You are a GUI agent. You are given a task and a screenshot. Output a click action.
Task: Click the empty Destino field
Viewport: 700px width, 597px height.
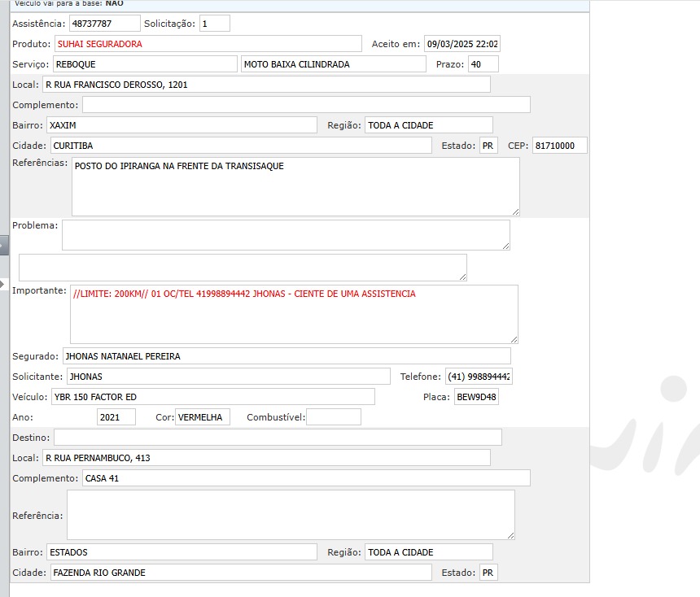278,438
